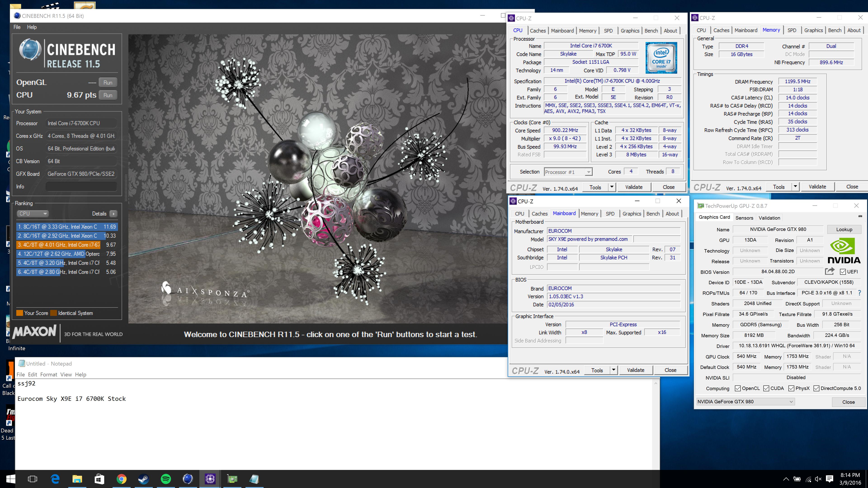Expand the Details arrow in Cinebench Ranking
The image size is (868, 488).
113,213
